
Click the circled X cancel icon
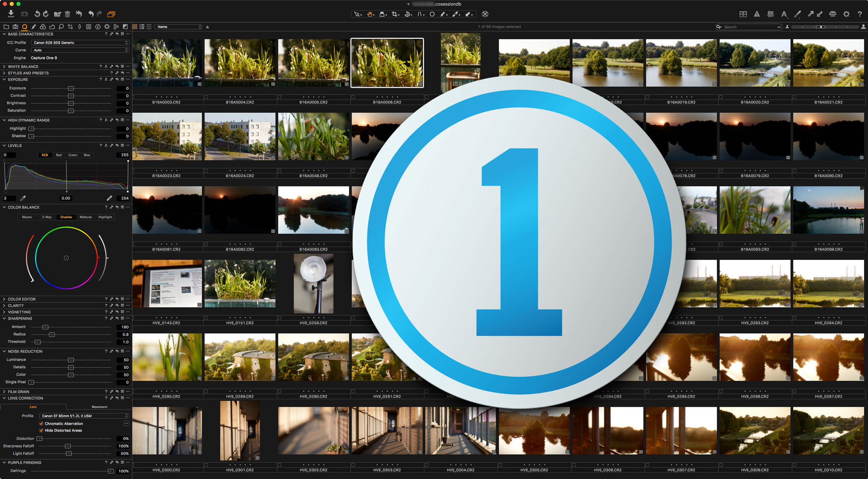coord(485,14)
